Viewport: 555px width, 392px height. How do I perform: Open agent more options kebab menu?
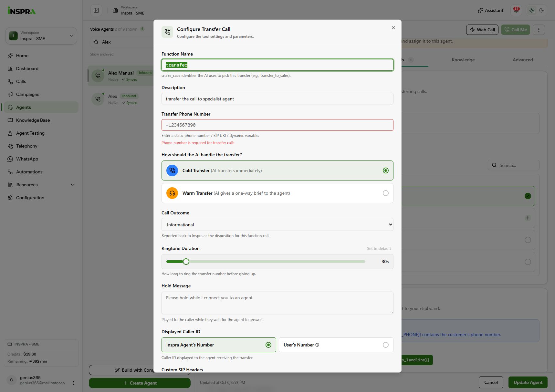pyautogui.click(x=539, y=30)
